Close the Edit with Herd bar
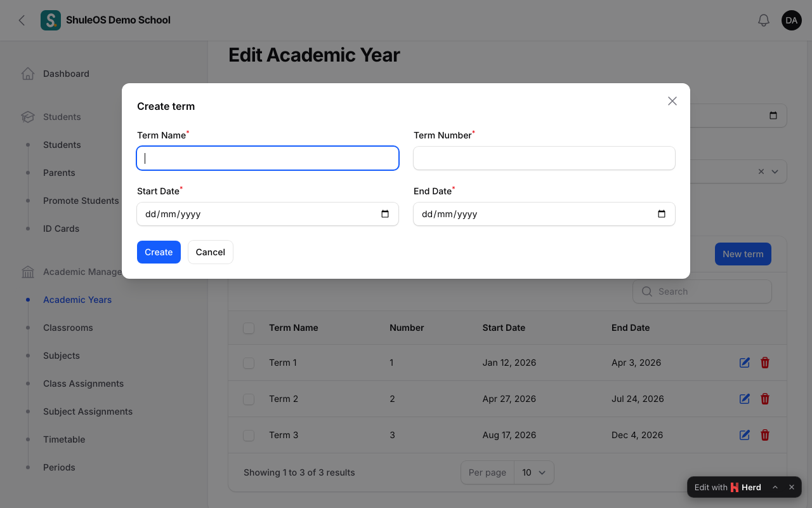Screen dimensions: 812x508 (x=792, y=487)
